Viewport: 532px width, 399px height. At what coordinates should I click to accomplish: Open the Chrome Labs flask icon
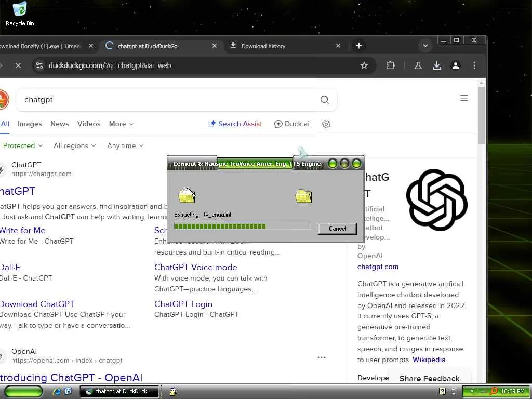point(418,65)
